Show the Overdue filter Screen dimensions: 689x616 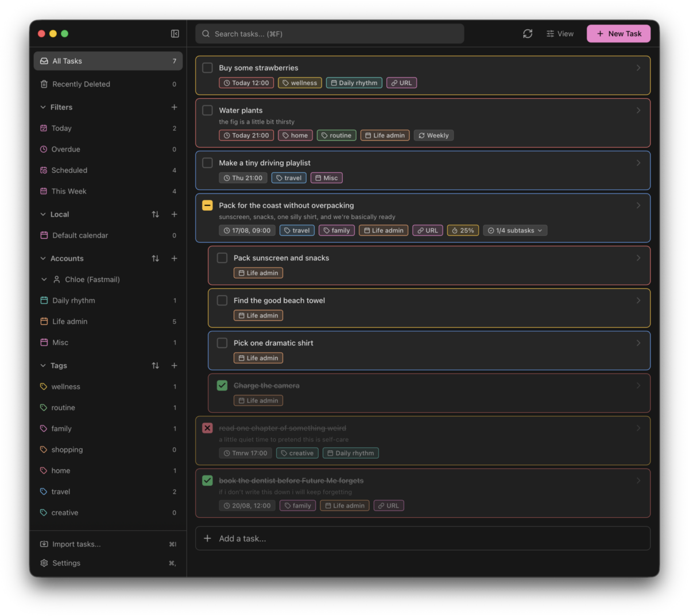(x=108, y=149)
